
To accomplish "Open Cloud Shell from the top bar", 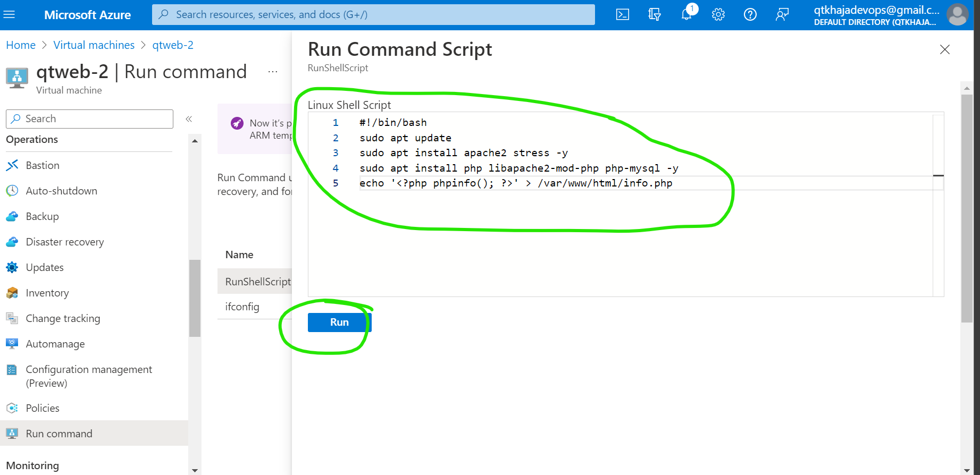I will click(622, 15).
